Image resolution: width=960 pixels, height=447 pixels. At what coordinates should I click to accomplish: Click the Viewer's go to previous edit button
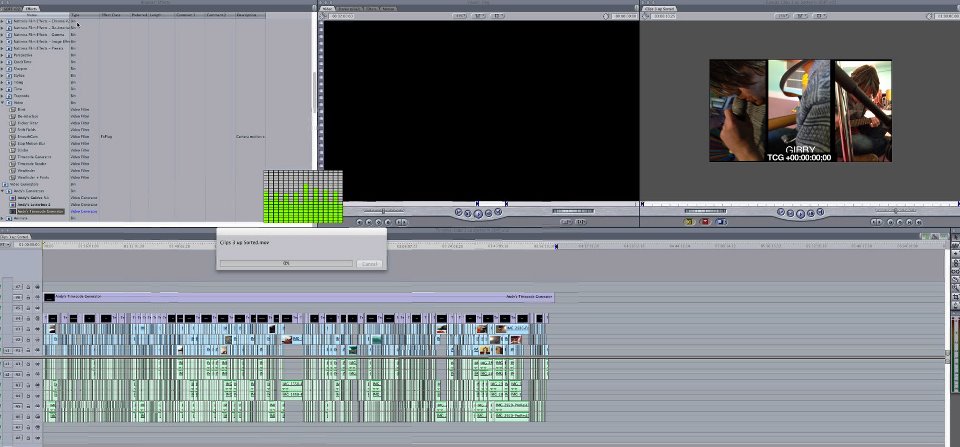coord(457,212)
